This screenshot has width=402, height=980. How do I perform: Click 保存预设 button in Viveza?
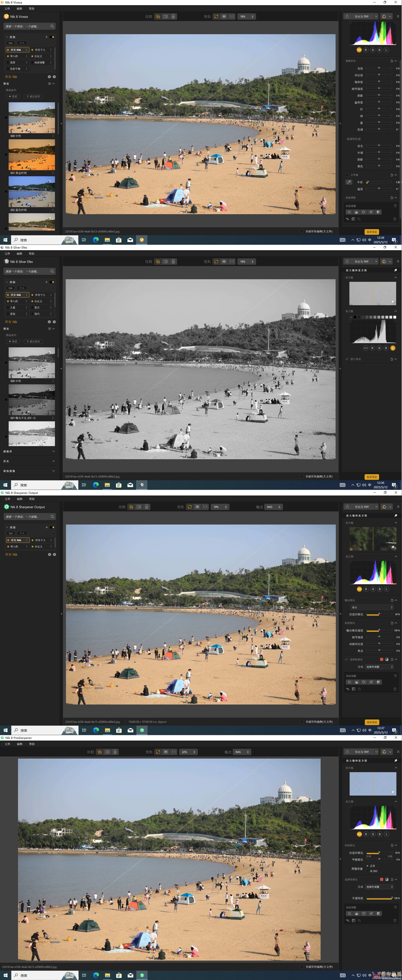point(372,232)
